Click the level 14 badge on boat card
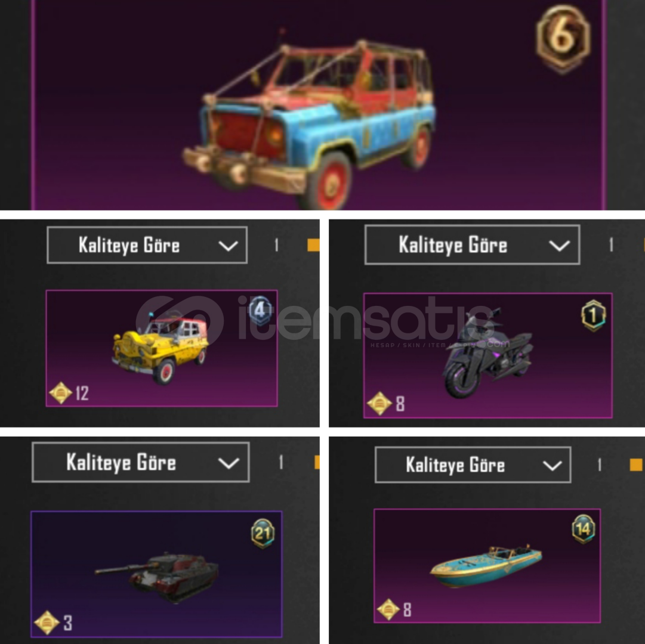The width and height of the screenshot is (645, 644). coord(584,528)
